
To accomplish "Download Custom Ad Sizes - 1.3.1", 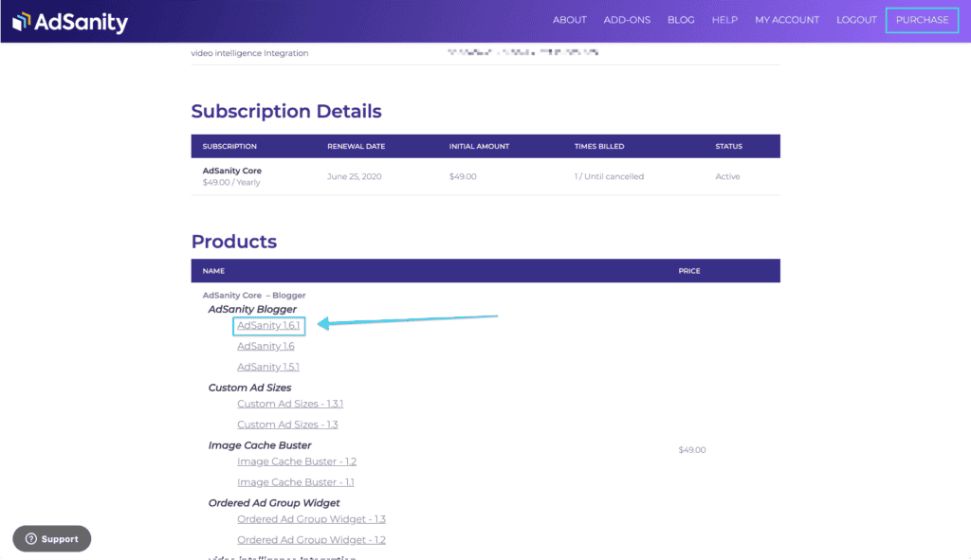I will tap(290, 404).
